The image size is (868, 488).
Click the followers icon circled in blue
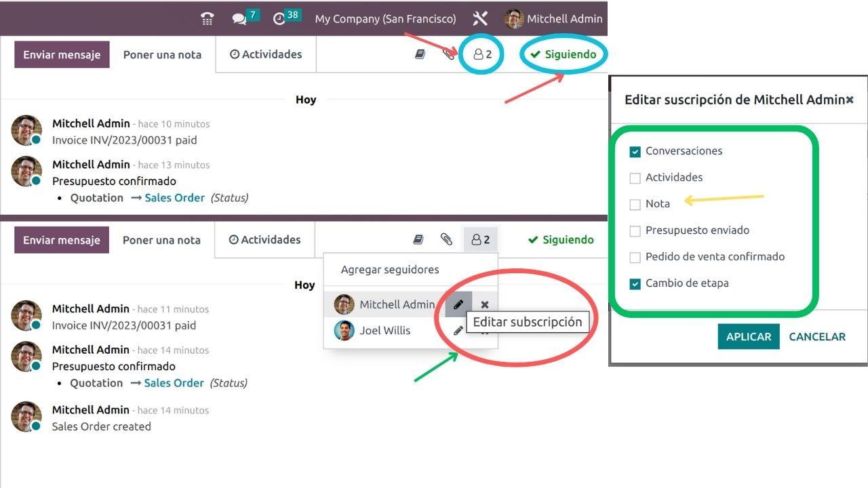[x=481, y=54]
